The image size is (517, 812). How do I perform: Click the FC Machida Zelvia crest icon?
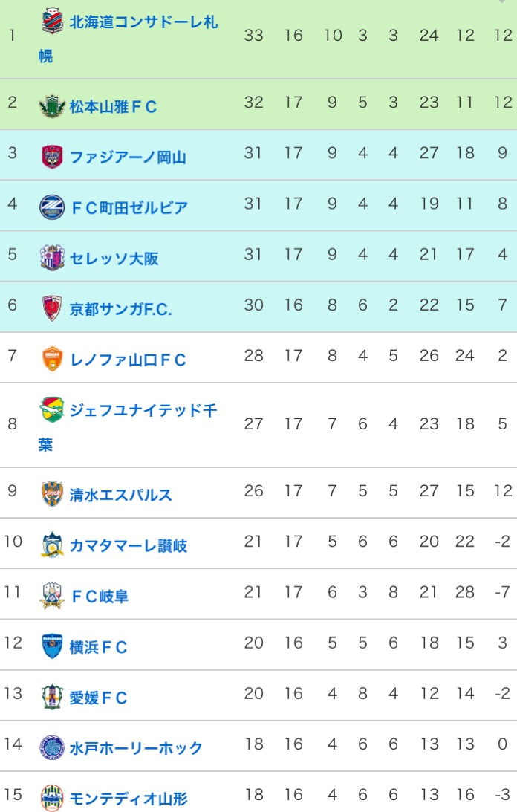(52, 207)
